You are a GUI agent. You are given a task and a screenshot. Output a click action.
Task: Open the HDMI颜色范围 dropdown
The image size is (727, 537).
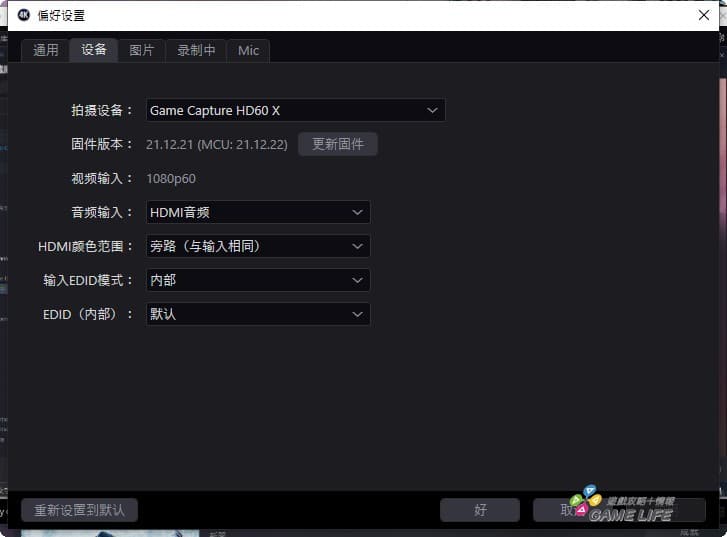[x=258, y=246]
